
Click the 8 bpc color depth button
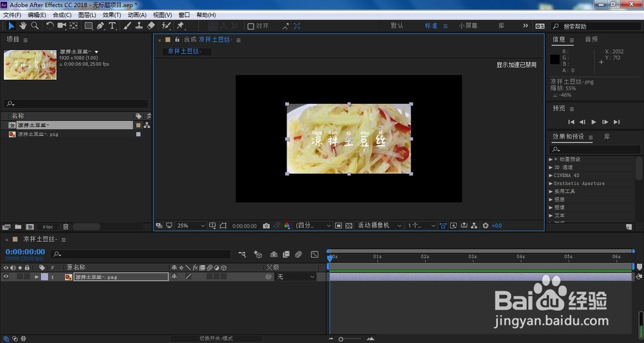tap(48, 227)
